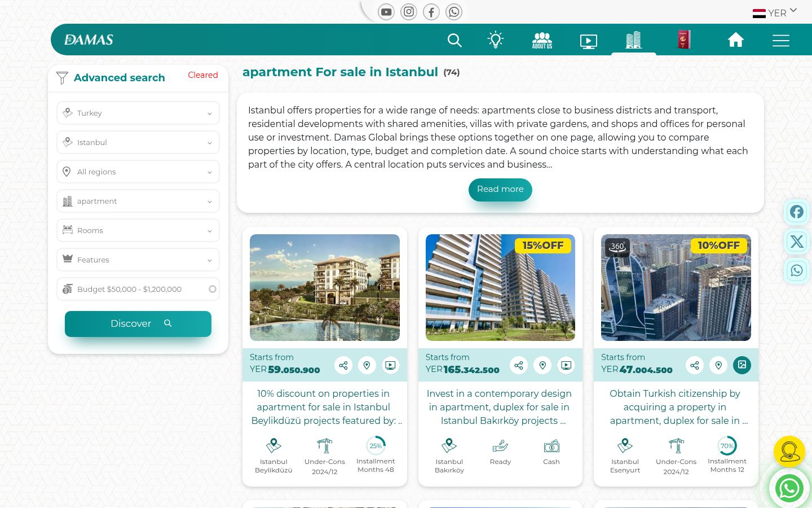Open the YER currency selector
Screen dimensions: 812x508
pos(775,12)
